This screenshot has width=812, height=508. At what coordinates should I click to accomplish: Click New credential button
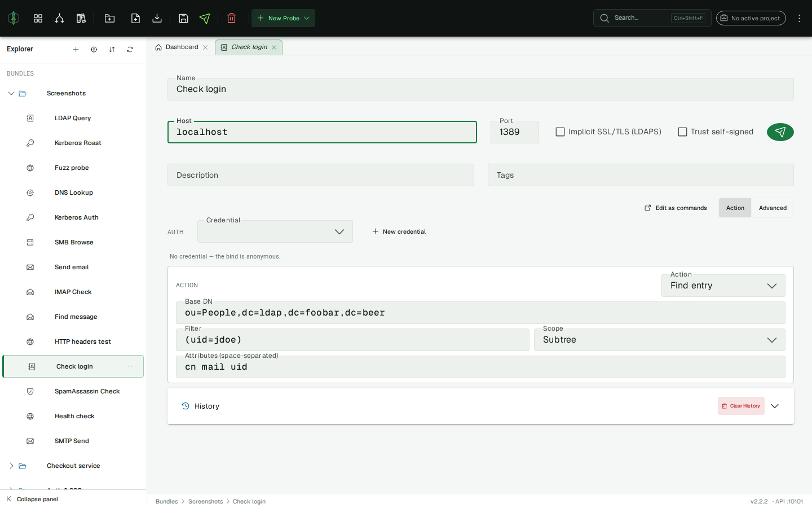[399, 231]
